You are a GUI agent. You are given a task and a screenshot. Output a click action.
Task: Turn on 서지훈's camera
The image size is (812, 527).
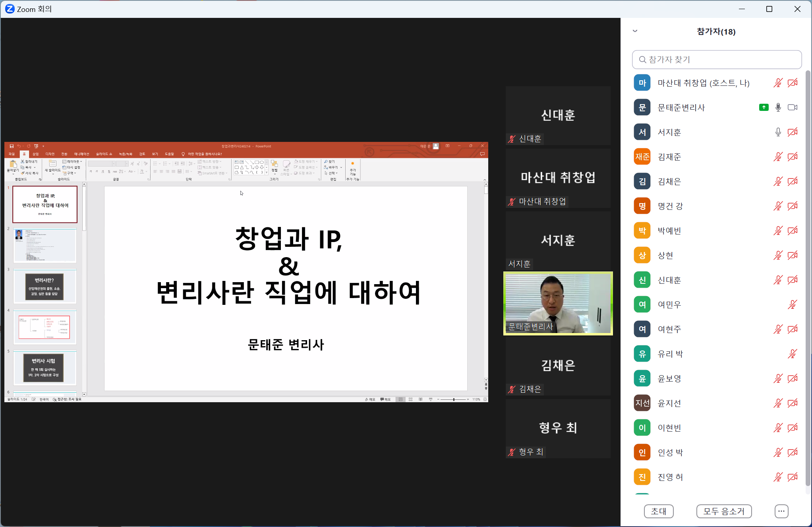[792, 132]
